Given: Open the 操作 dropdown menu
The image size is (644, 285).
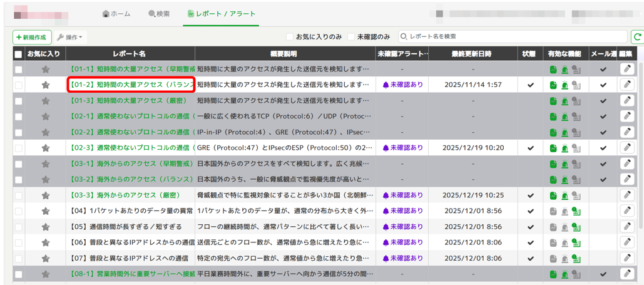Looking at the screenshot, I should tap(70, 38).
